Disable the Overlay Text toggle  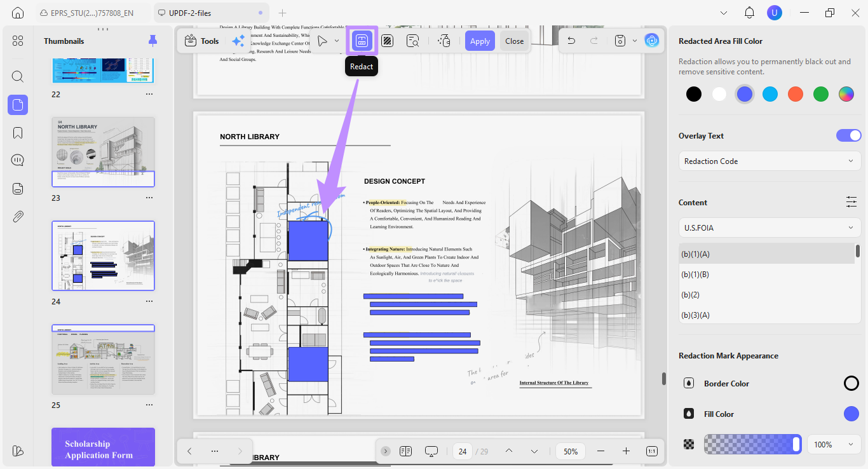coord(848,135)
